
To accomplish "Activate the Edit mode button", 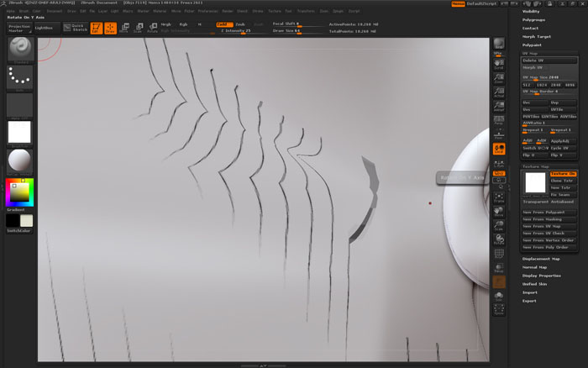I will [x=97, y=28].
